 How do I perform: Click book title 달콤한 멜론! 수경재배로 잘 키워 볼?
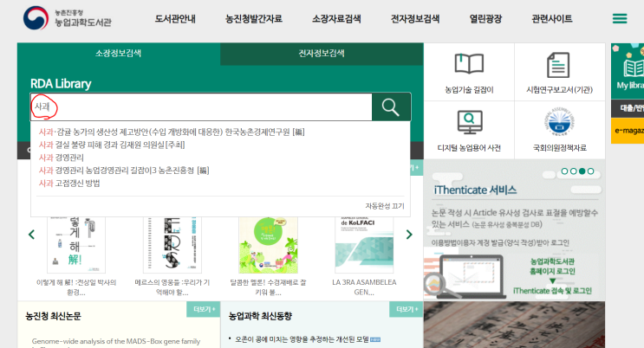[268, 287]
